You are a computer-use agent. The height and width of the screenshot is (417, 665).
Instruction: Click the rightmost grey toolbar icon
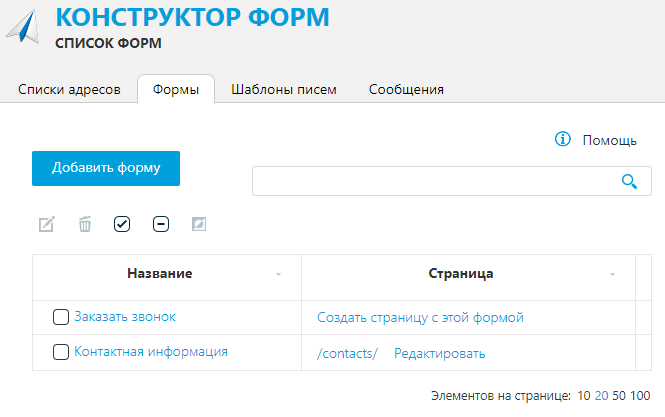[199, 224]
